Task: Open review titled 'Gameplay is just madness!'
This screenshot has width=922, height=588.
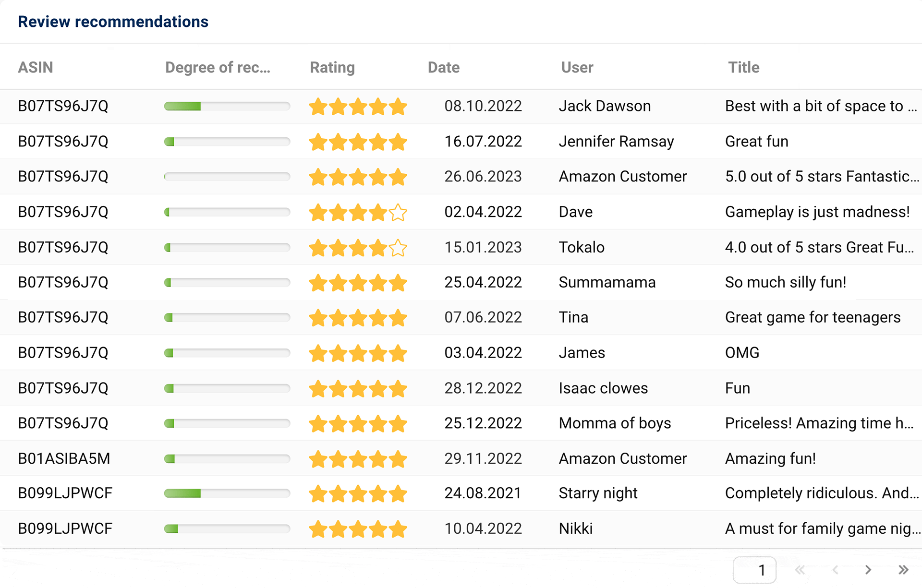Action: pos(817,212)
